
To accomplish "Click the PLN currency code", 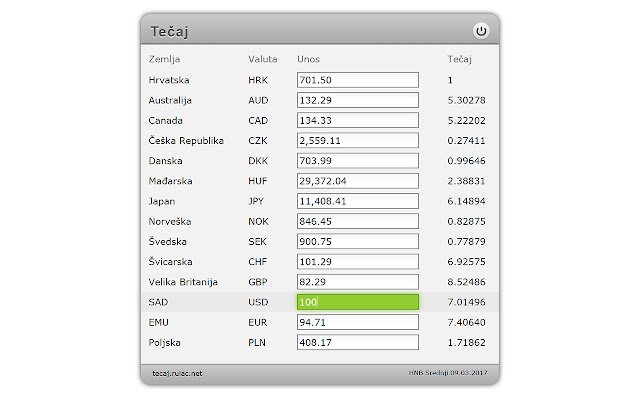I will click(x=257, y=342).
